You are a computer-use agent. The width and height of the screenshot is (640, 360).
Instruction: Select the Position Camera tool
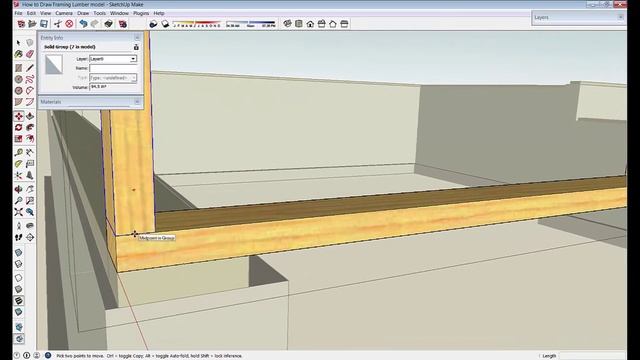click(x=18, y=226)
